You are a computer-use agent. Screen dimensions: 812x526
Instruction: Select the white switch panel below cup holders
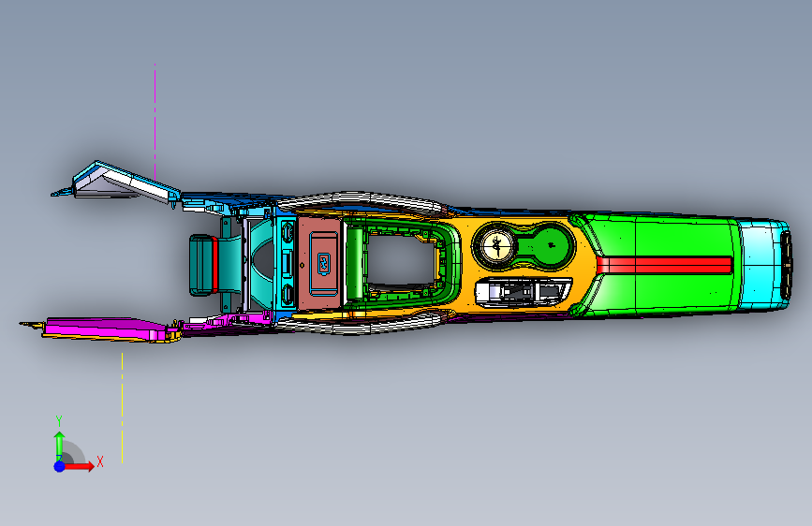[523, 291]
